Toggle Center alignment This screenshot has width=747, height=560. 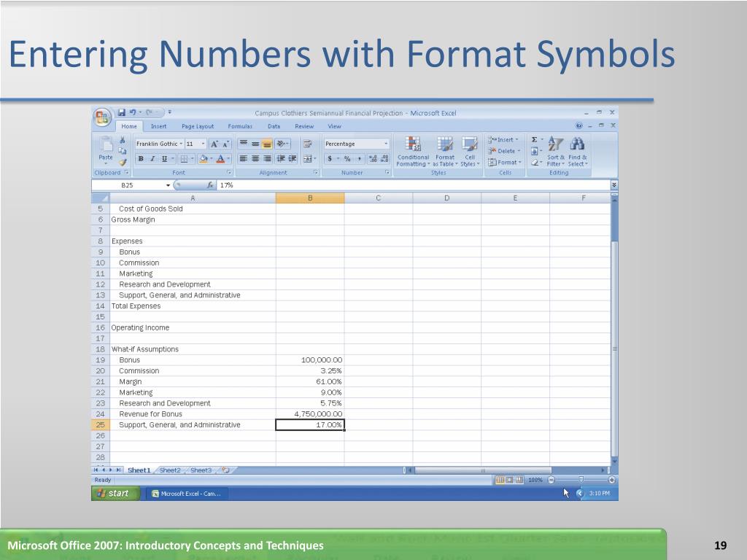(x=255, y=158)
